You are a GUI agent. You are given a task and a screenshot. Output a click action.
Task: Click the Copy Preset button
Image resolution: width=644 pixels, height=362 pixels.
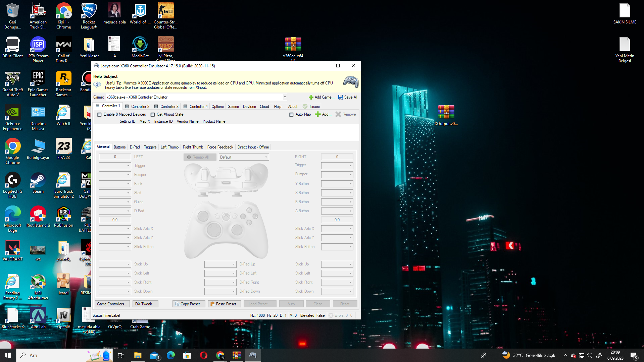coord(189,304)
